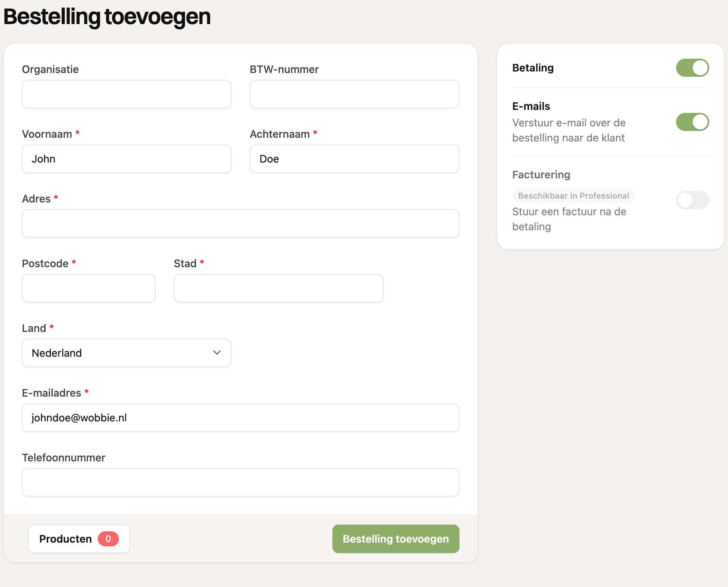This screenshot has width=728, height=587.
Task: Click the Bestelling toevoegen page heading
Action: click(x=107, y=17)
